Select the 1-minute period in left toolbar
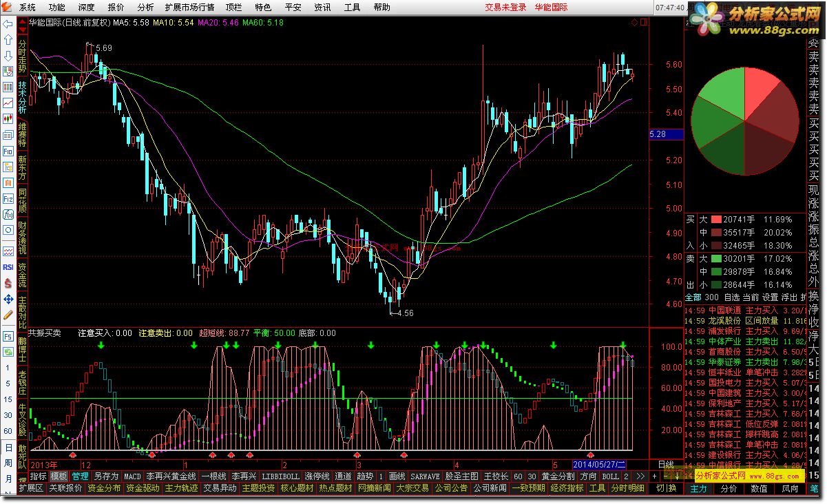 pyautogui.click(x=8, y=368)
